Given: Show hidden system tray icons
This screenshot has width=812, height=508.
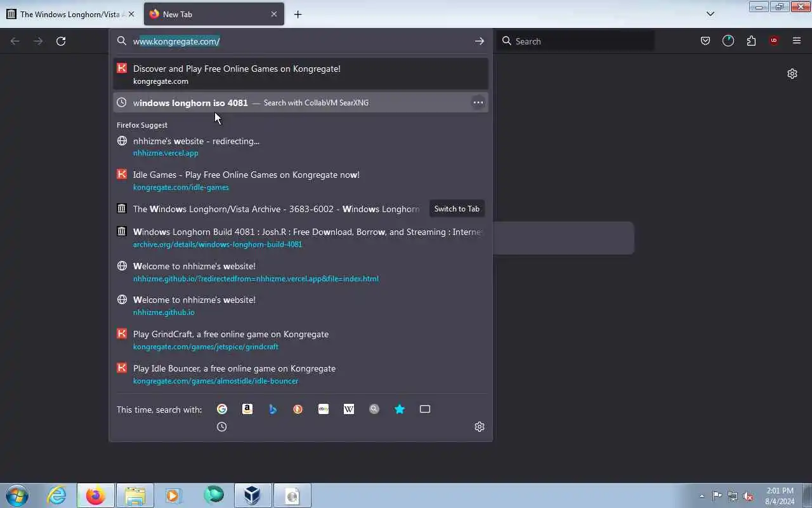Looking at the screenshot, I should [x=702, y=496].
